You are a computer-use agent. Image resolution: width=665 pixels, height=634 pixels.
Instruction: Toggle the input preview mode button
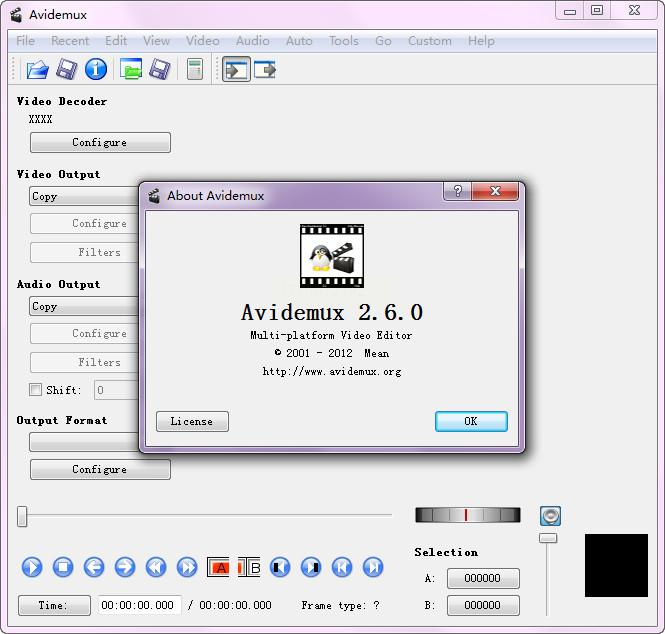pos(236,69)
